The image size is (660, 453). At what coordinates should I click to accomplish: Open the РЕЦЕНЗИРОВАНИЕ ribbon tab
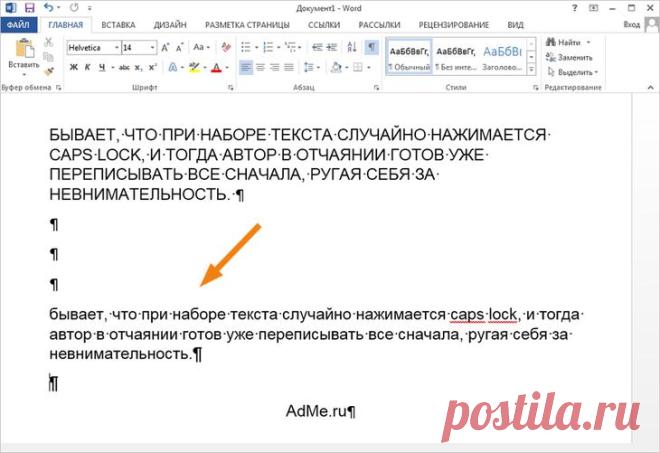click(453, 25)
